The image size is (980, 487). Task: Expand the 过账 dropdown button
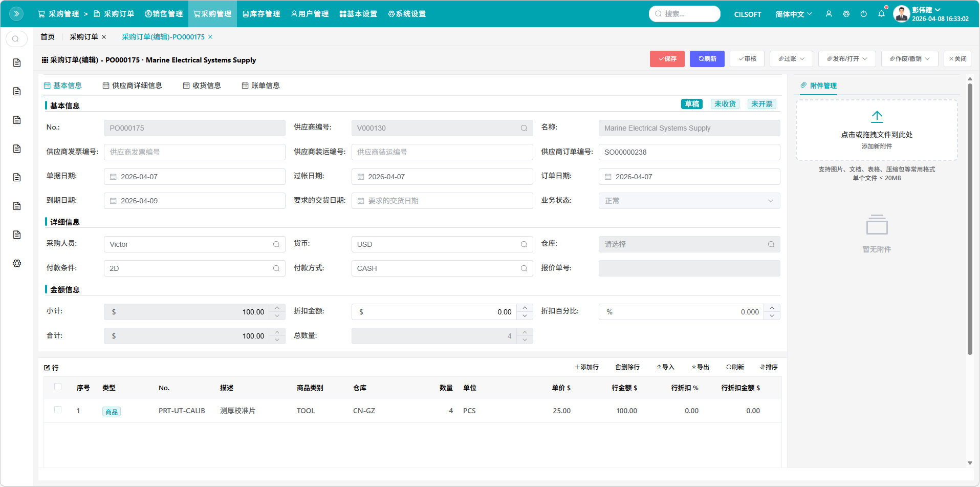791,59
